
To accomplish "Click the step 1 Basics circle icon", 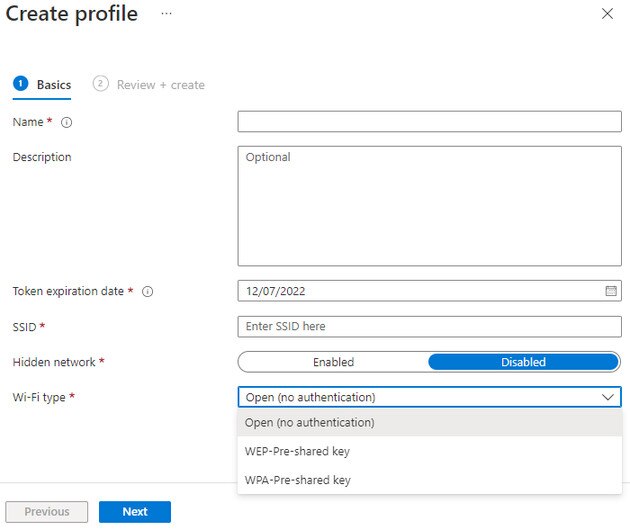I will click(x=20, y=84).
